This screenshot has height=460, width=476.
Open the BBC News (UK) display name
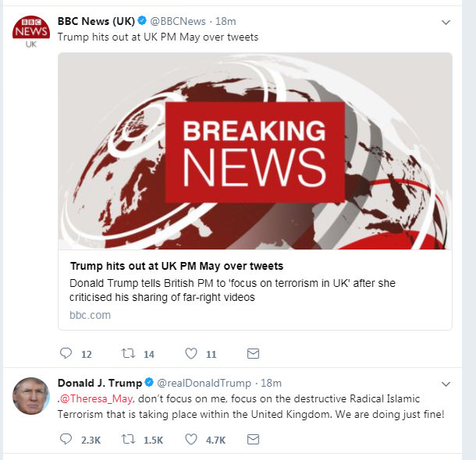96,21
